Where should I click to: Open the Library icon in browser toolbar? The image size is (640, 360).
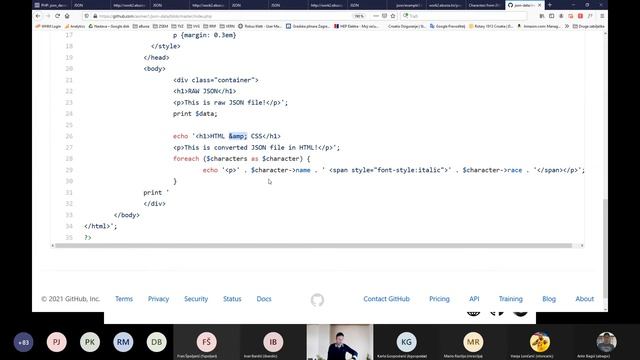tap(542, 16)
